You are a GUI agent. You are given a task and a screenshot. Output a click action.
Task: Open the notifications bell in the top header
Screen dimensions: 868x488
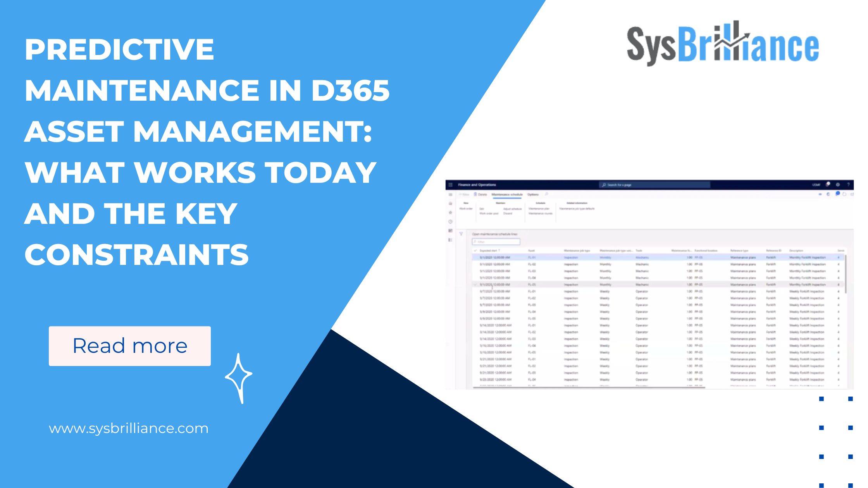828,185
